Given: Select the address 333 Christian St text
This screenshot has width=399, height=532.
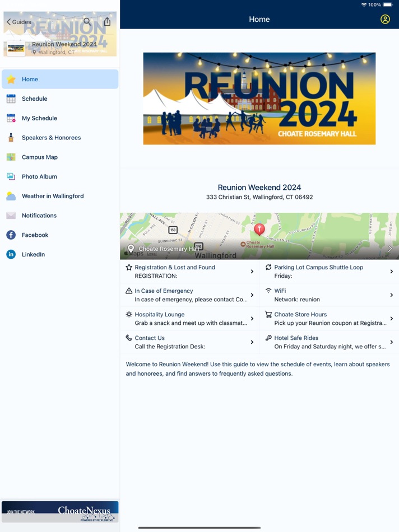Looking at the screenshot, I should coord(259,197).
